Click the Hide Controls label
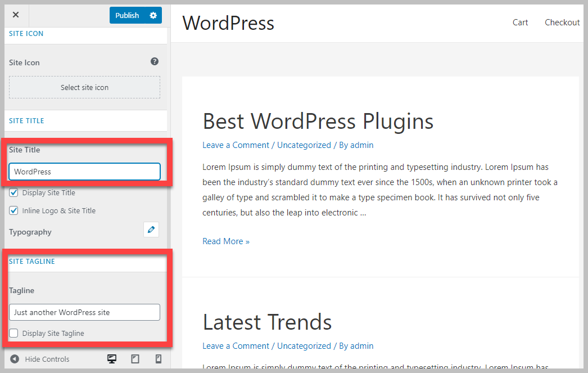 (x=47, y=359)
